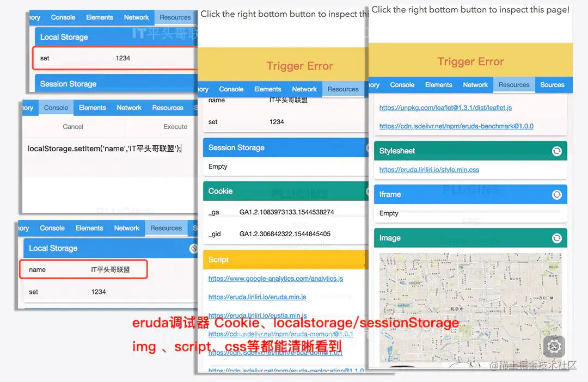This screenshot has height=382, width=588.
Task: Clear Local Storage icon beside highlighted name row
Action: pos(193,248)
